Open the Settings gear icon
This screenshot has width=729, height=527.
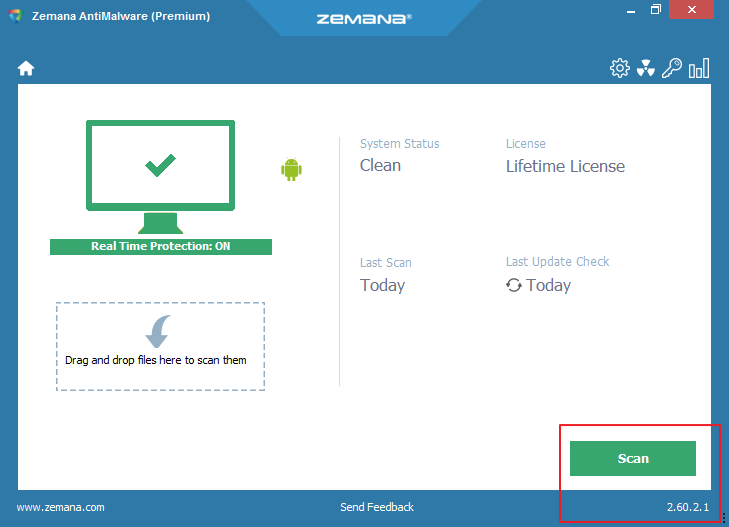[x=620, y=68]
